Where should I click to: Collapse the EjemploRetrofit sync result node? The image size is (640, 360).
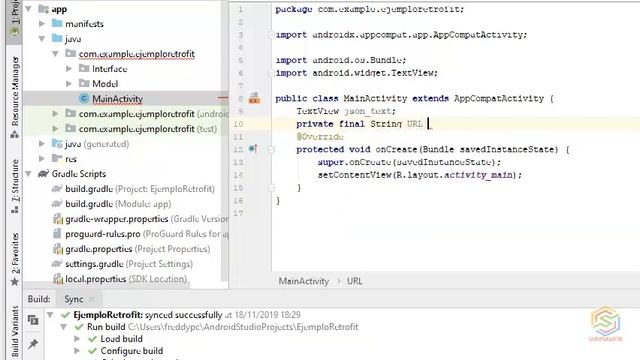pyautogui.click(x=50, y=315)
